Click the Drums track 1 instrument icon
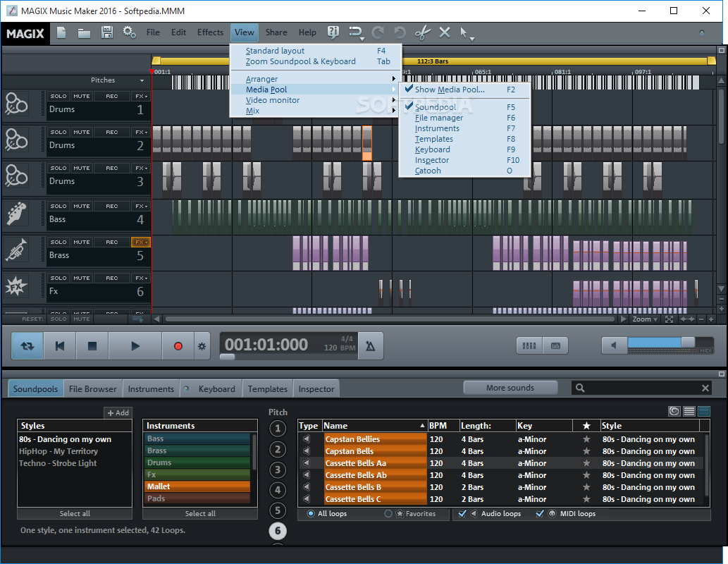This screenshot has width=728, height=564. 16,104
